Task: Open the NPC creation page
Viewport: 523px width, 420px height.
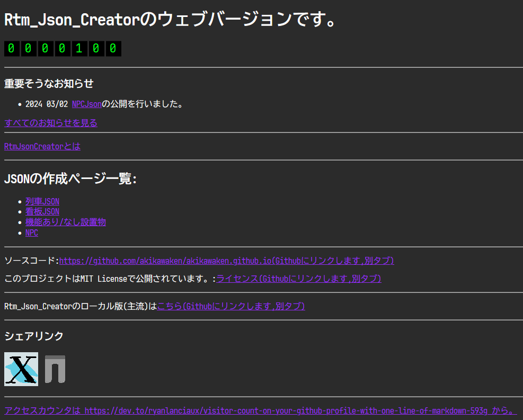Action: [x=31, y=233]
